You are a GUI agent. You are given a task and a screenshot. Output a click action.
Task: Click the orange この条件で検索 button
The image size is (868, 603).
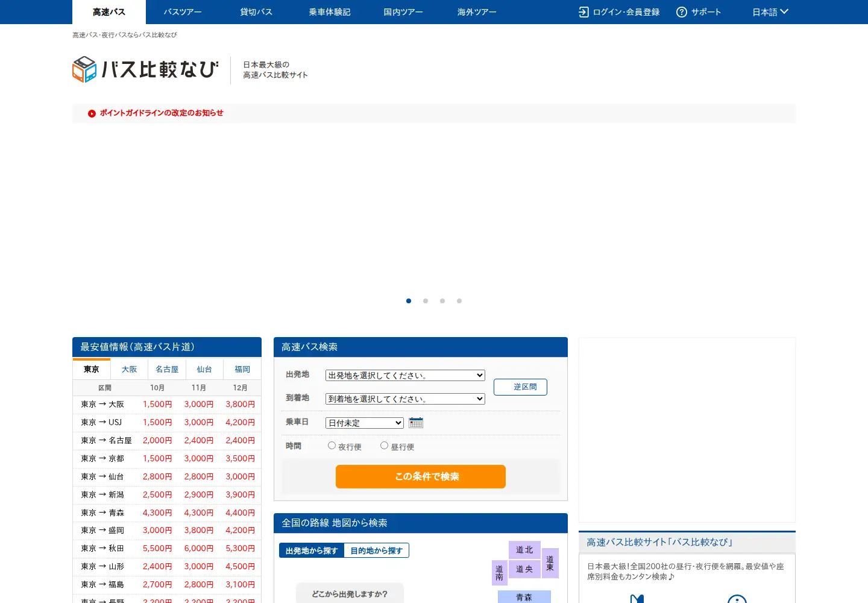[x=421, y=476]
